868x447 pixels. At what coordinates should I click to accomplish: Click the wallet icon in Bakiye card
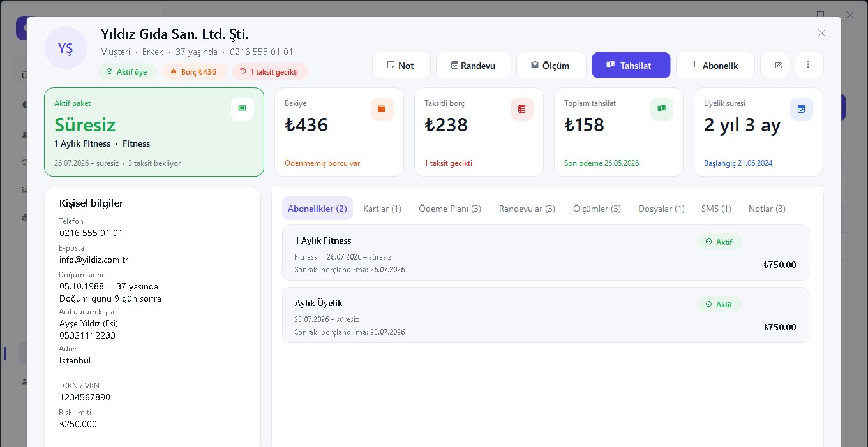click(382, 109)
